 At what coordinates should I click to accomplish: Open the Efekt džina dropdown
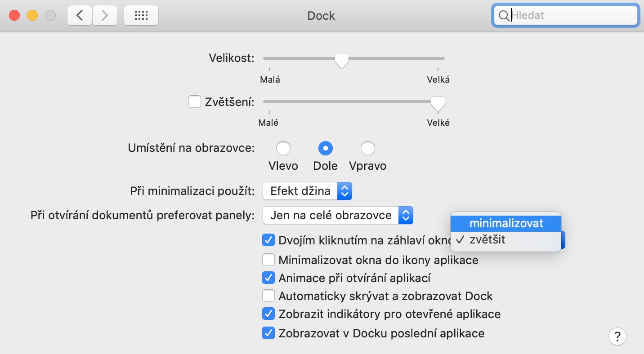pos(307,191)
